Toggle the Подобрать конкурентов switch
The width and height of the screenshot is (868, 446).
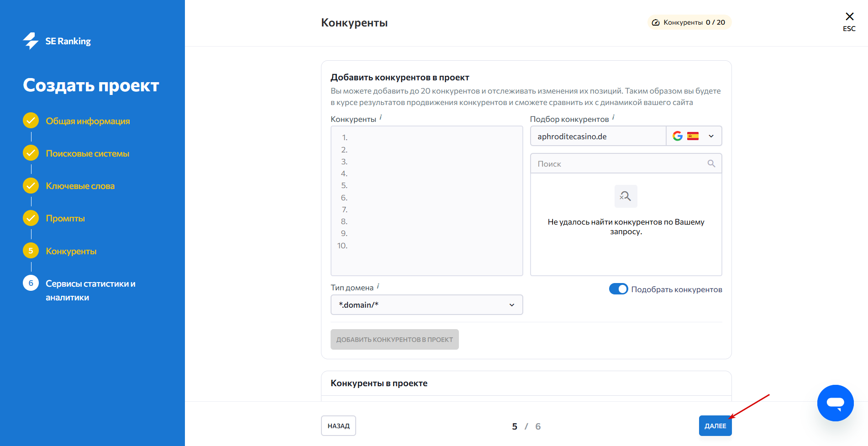tap(618, 289)
